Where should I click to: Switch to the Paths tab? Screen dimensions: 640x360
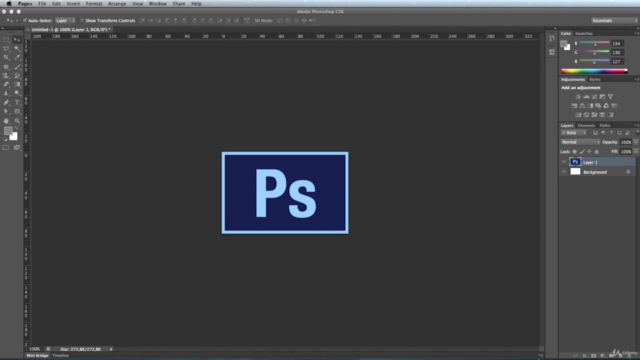click(x=605, y=125)
